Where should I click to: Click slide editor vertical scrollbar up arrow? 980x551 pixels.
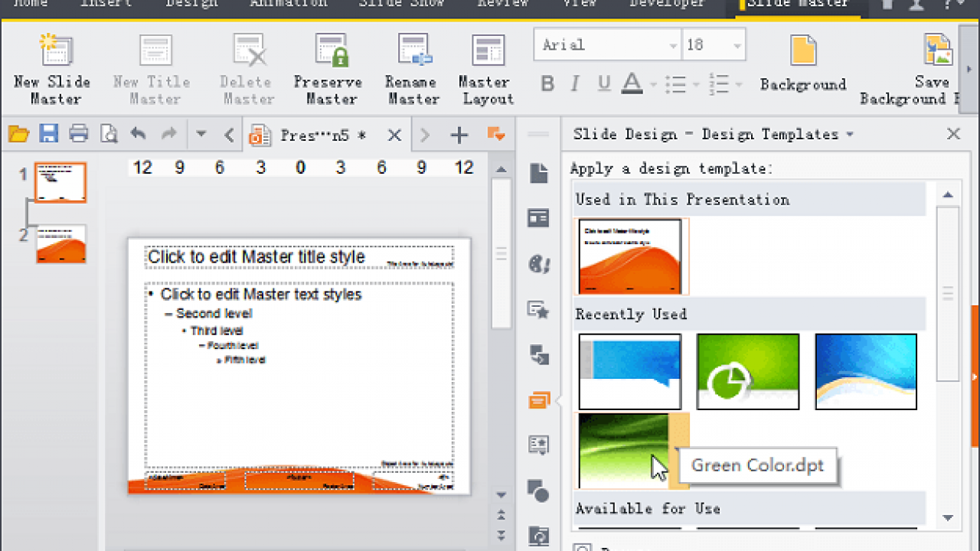(x=501, y=170)
